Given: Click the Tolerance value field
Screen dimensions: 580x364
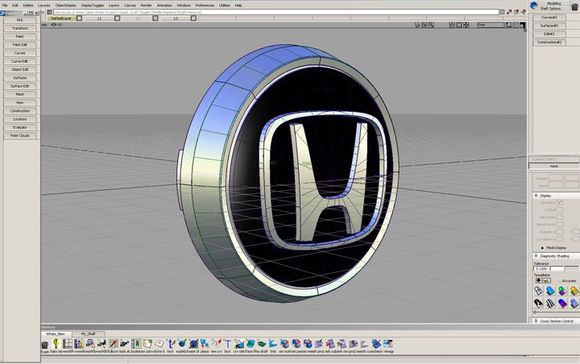Looking at the screenshot, I should [x=542, y=269].
